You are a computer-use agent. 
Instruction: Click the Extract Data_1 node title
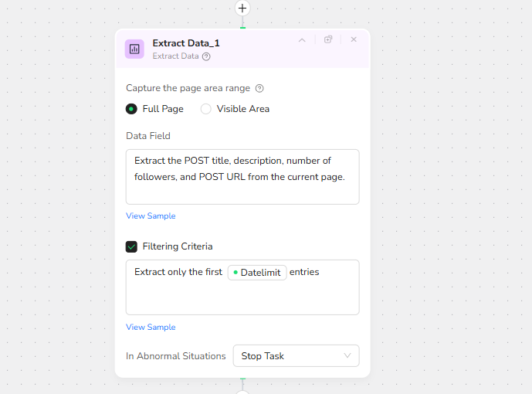point(185,43)
